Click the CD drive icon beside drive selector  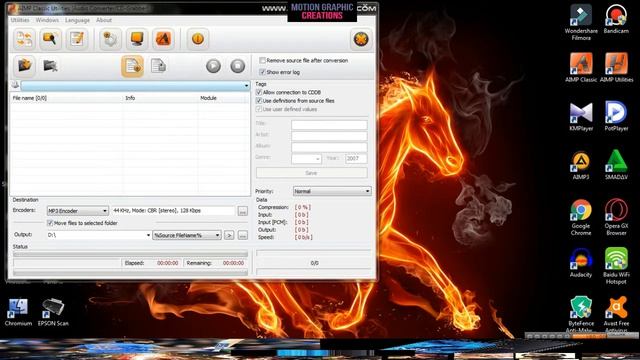(15, 85)
